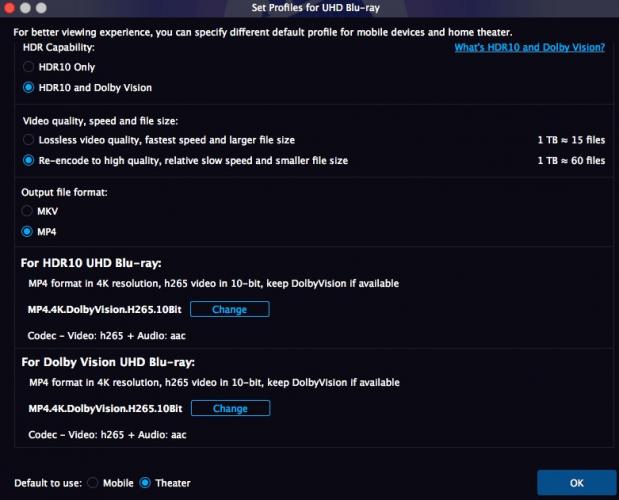
Task: Click the 'For better viewing experience' description line
Action: (x=263, y=32)
